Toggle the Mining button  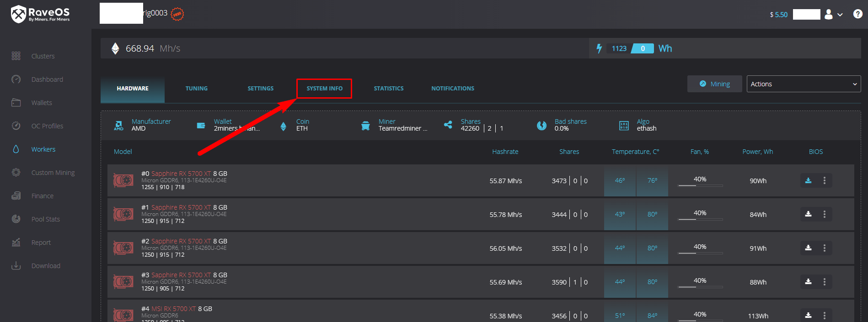[x=714, y=84]
